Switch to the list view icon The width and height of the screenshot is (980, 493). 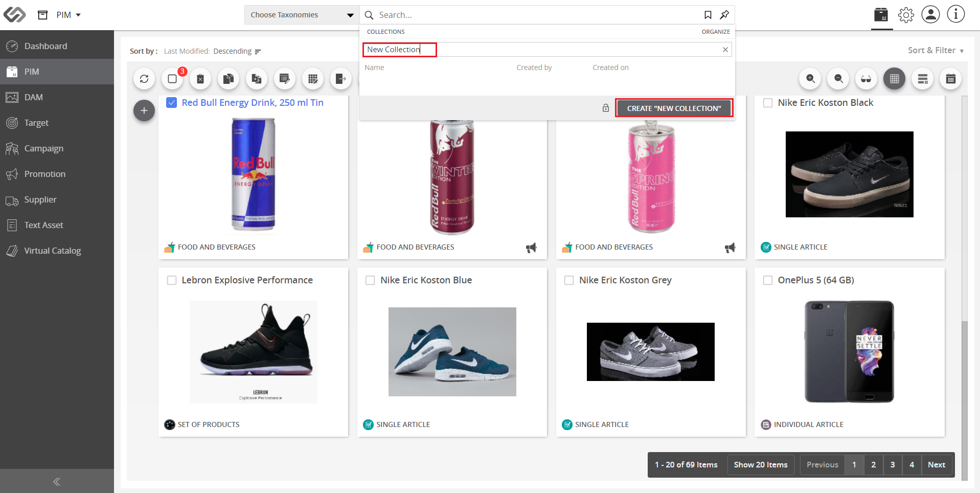coord(923,79)
